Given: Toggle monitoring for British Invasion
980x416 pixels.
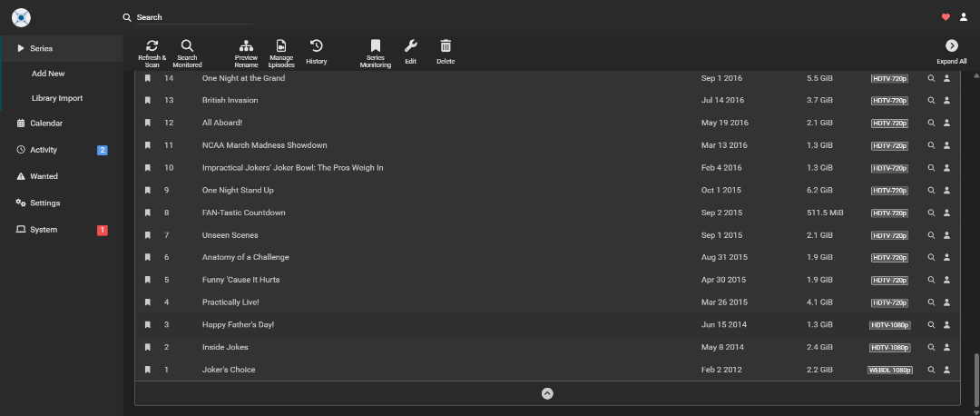Looking at the screenshot, I should click(148, 100).
